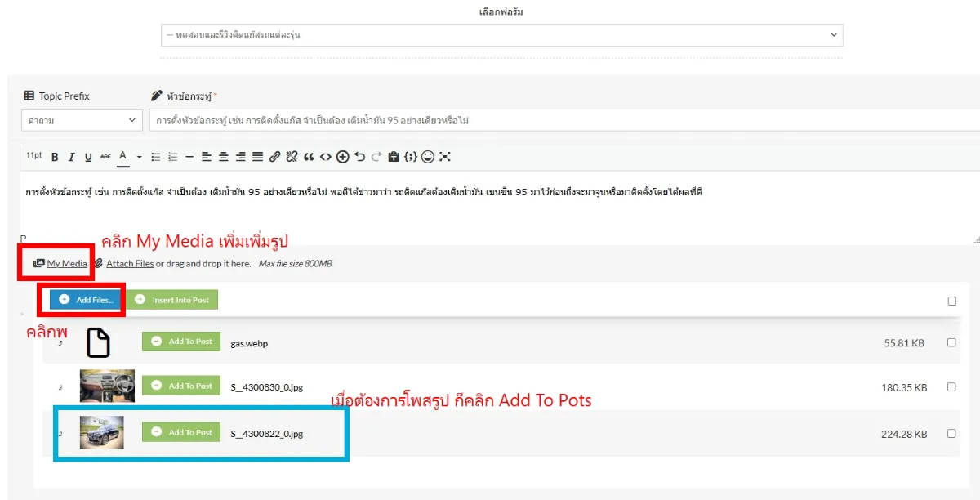980x500 pixels.
Task: Click the topic title input field
Action: (563, 121)
